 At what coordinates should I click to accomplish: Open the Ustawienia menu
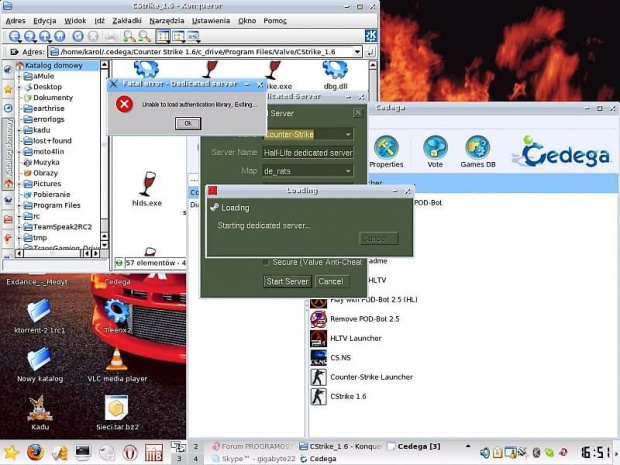pyautogui.click(x=211, y=21)
